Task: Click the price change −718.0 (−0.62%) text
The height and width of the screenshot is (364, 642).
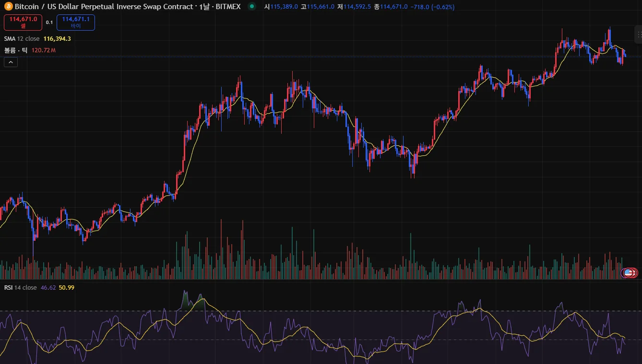Action: coord(432,7)
